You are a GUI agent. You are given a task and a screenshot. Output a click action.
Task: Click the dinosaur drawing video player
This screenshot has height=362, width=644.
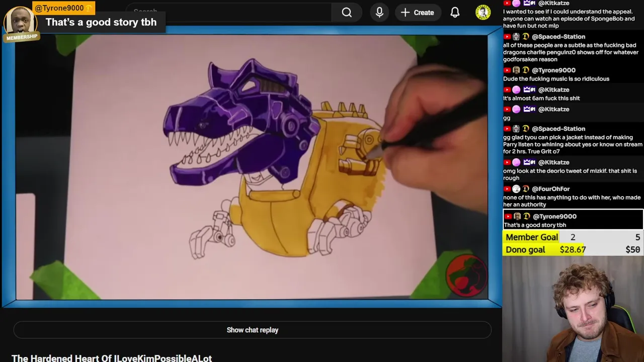point(252,167)
